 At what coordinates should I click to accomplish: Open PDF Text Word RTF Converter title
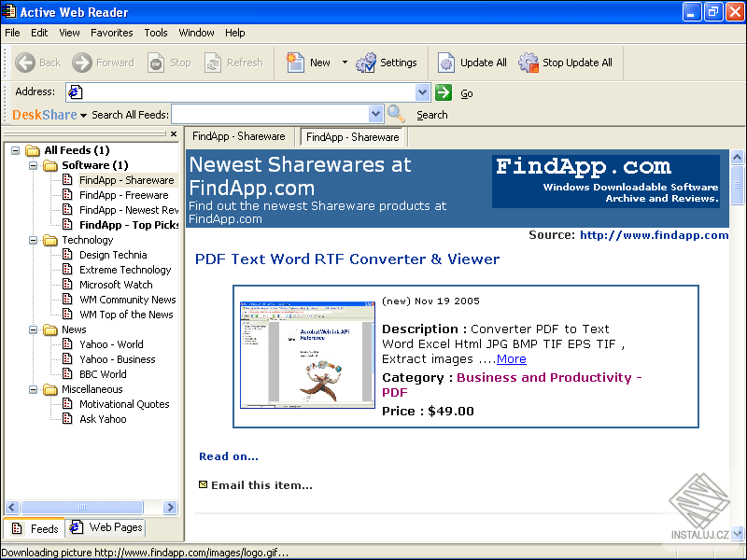click(x=347, y=259)
